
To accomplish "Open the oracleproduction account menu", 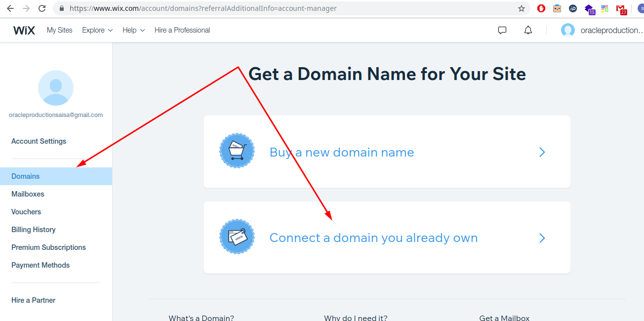I will 612,30.
